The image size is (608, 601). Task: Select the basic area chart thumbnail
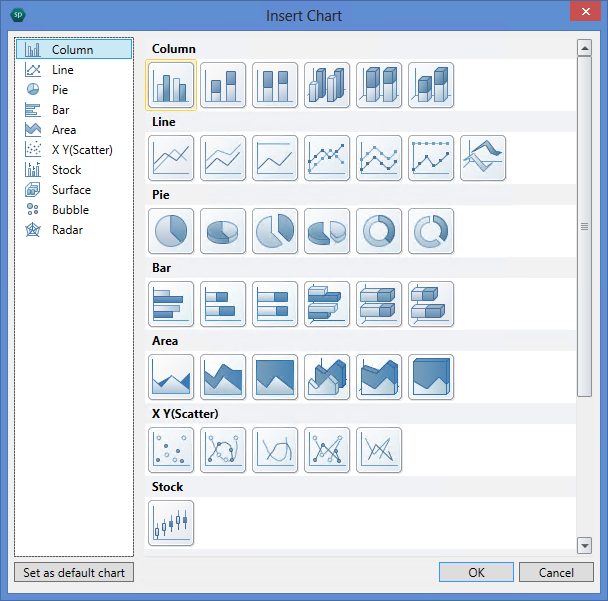coord(171,377)
